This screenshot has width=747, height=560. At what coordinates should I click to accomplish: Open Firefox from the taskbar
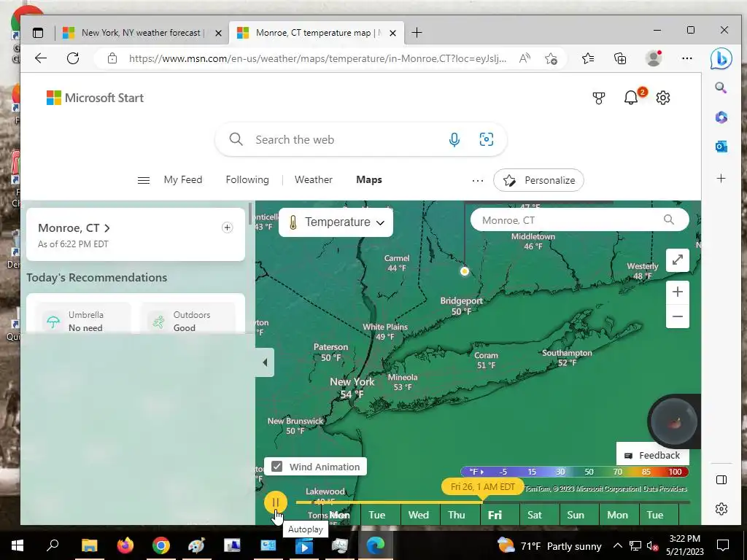click(x=125, y=545)
